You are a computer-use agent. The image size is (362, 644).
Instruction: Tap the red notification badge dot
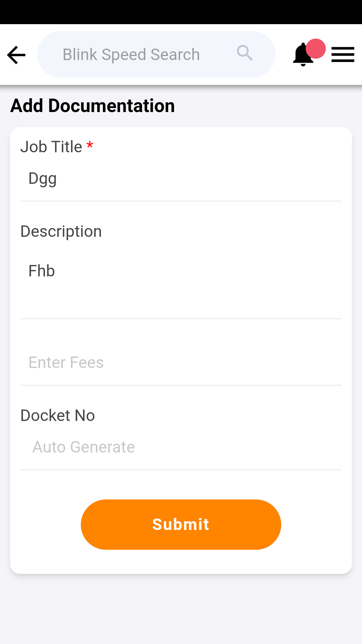pyautogui.click(x=316, y=49)
